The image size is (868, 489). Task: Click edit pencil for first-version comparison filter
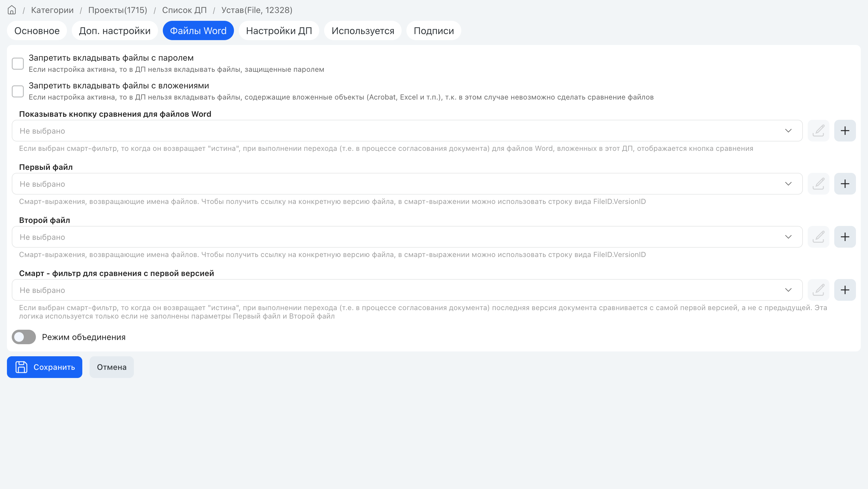818,290
